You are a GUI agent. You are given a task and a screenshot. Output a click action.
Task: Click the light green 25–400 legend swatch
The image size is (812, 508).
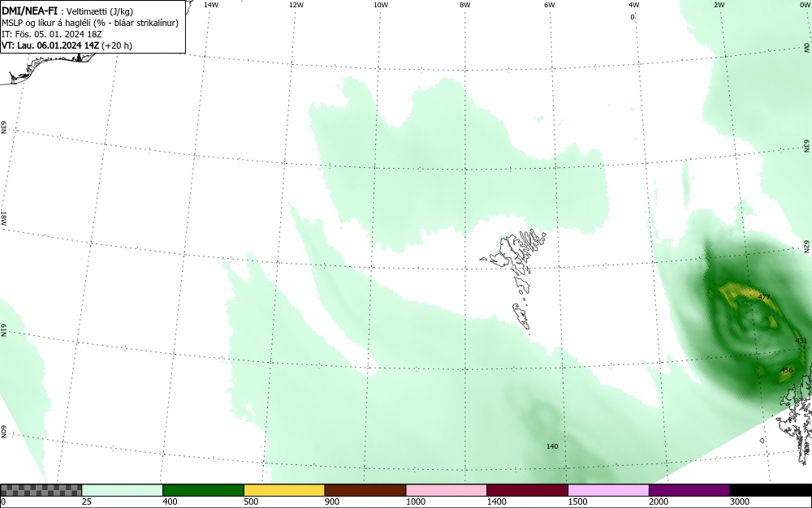point(123,490)
